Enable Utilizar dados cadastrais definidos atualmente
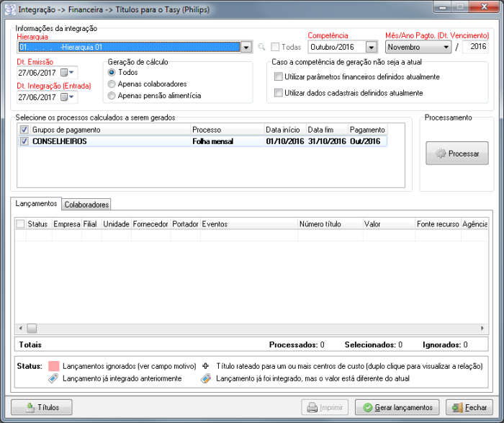The width and height of the screenshot is (504, 423). [279, 93]
